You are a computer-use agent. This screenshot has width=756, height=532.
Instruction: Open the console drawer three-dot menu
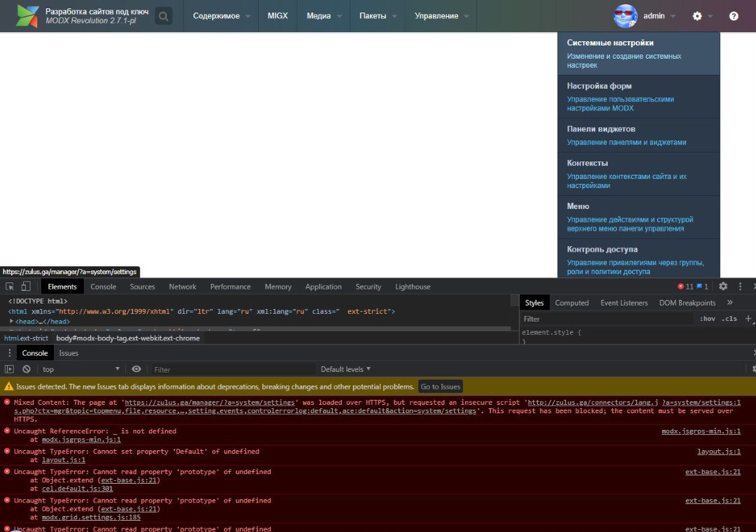9,353
